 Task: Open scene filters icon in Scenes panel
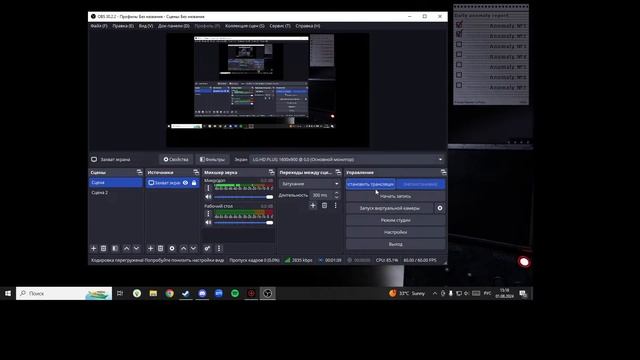pyautogui.click(x=115, y=248)
